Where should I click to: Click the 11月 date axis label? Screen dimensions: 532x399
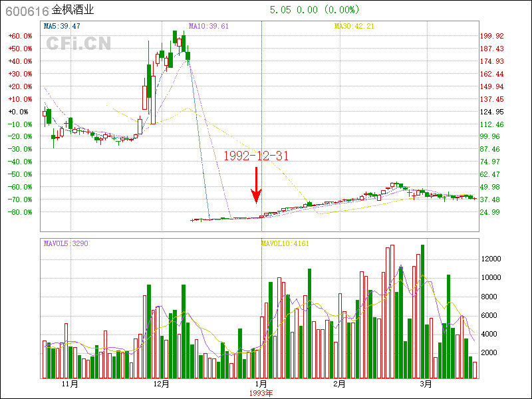pyautogui.click(x=70, y=384)
